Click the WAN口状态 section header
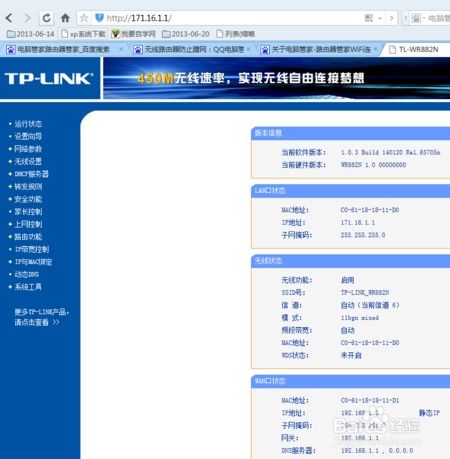Image resolution: width=450 pixels, height=459 pixels. point(350,381)
